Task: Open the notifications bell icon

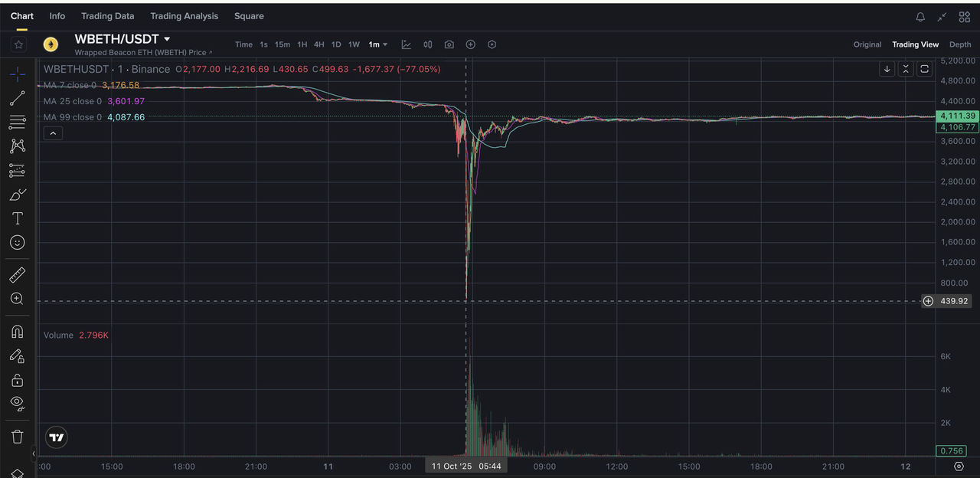Action: tap(920, 16)
